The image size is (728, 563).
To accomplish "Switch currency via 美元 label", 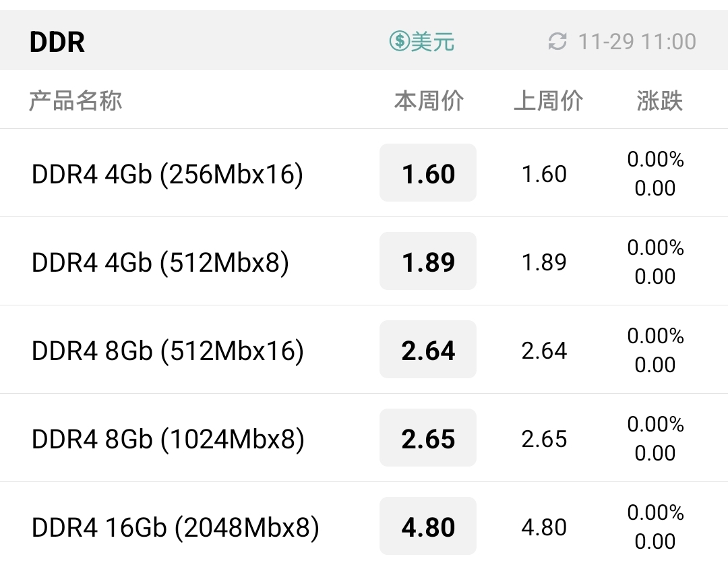I will [x=433, y=42].
